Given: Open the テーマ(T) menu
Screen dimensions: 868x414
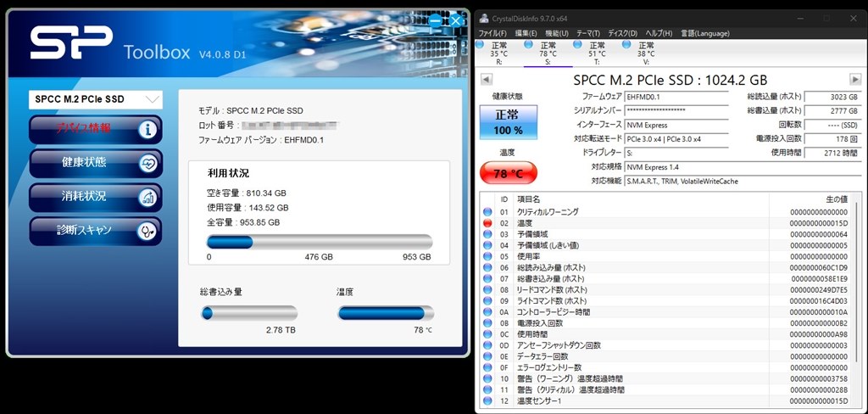Looking at the screenshot, I should click(588, 33).
